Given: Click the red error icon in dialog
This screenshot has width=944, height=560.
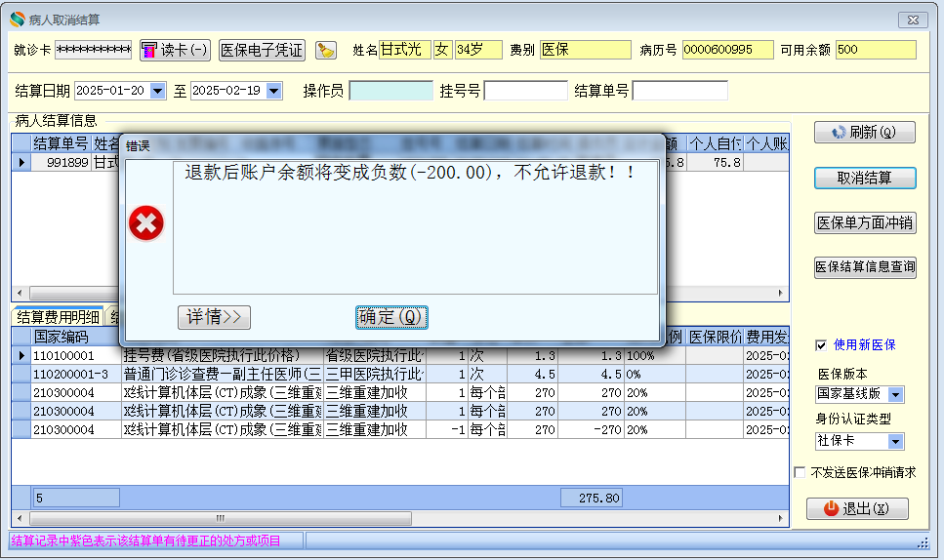Looking at the screenshot, I should point(146,223).
